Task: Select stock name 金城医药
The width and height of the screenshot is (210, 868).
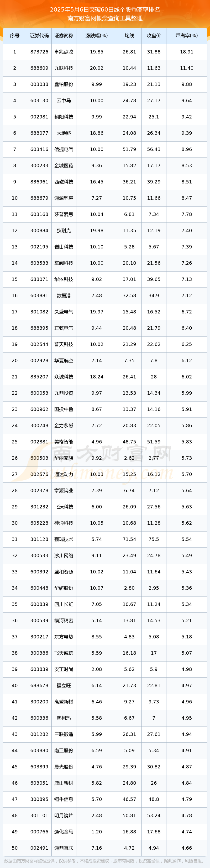Action: (x=64, y=165)
